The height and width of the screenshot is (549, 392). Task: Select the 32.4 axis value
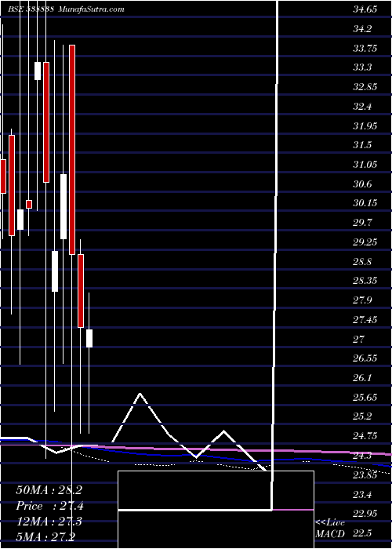(x=363, y=107)
